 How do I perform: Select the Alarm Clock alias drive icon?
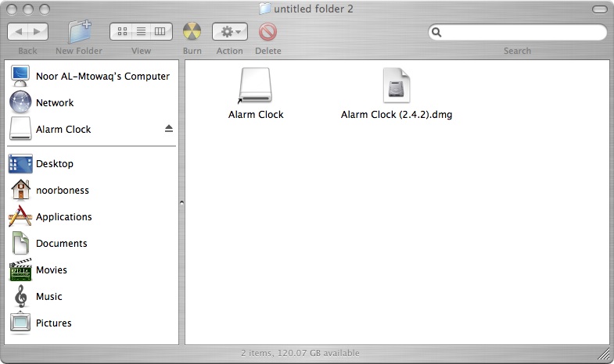255,86
